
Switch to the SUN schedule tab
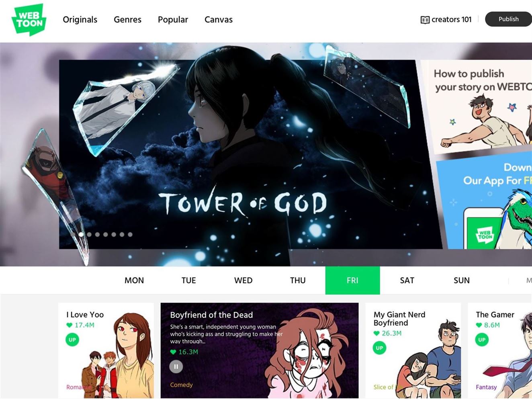click(462, 280)
